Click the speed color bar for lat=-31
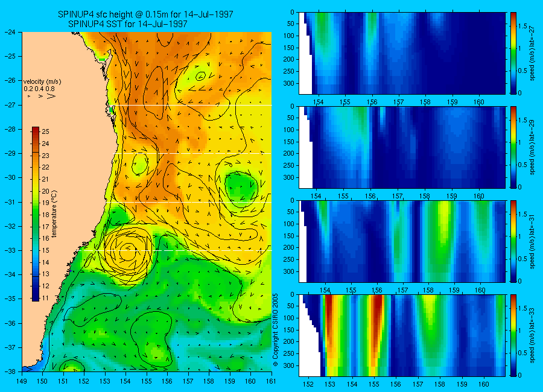Image resolution: width=543 pixels, height=392 pixels. point(513,241)
